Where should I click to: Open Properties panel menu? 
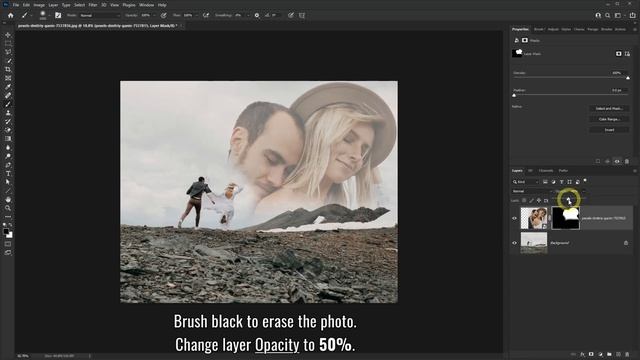[x=635, y=29]
